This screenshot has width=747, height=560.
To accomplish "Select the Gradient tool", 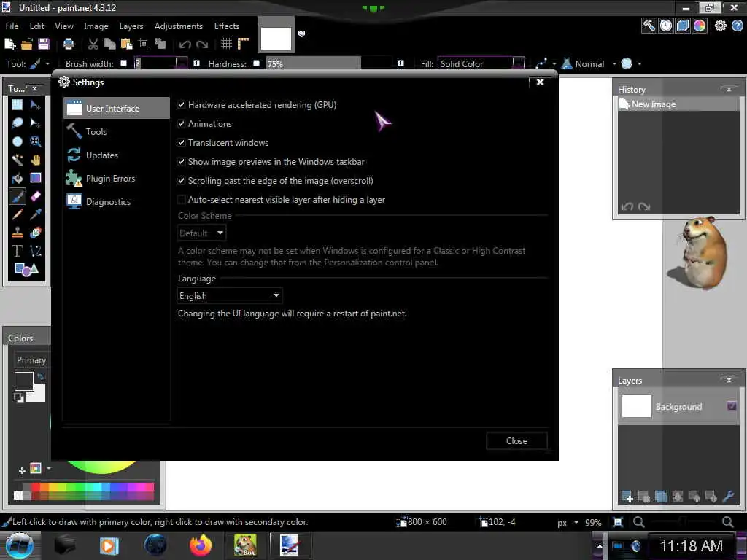I will 35,178.
